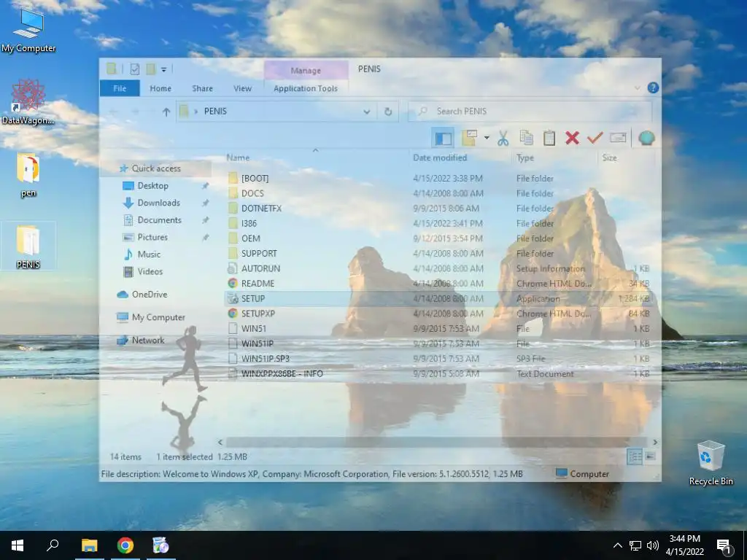
Task: Open the dropdown arrow next to folder options
Action: (487, 138)
